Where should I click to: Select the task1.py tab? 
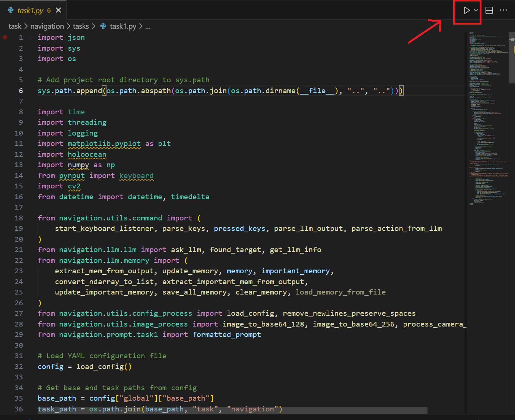pos(31,10)
